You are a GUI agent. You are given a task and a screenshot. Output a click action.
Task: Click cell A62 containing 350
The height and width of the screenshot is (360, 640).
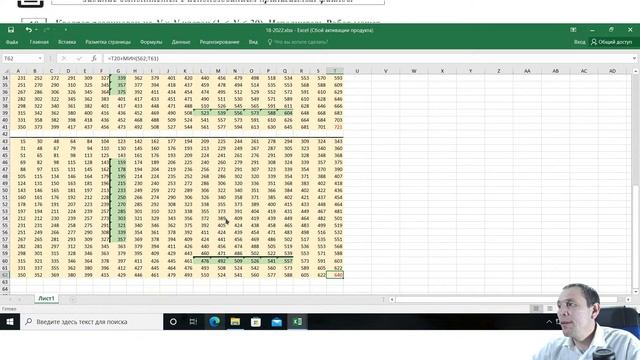click(x=18, y=275)
